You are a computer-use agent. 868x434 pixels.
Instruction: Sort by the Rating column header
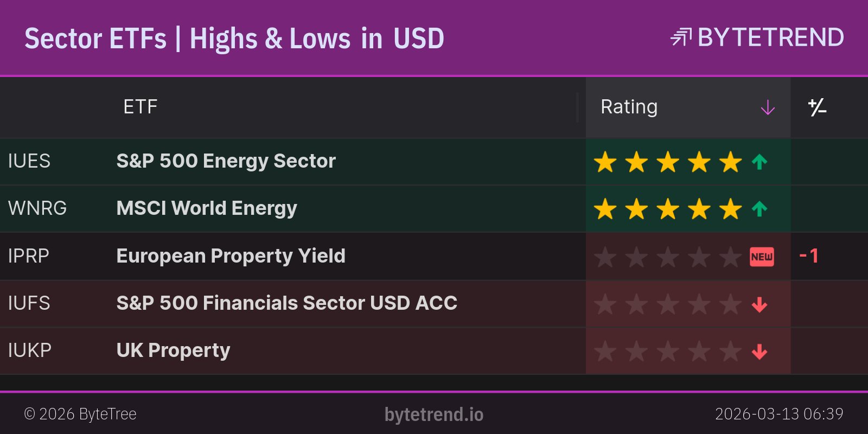[x=629, y=107]
